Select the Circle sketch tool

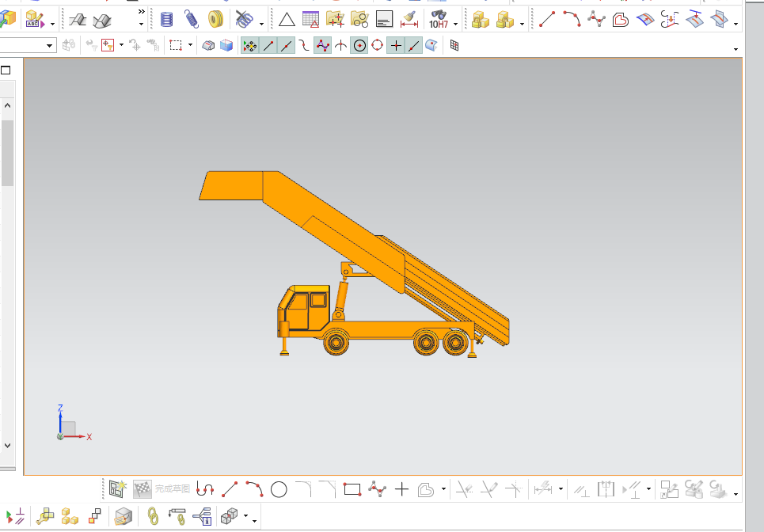[279, 489]
